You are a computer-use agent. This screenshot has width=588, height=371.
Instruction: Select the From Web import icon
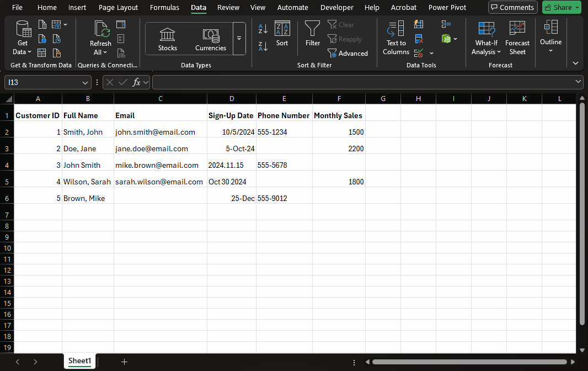point(42,39)
